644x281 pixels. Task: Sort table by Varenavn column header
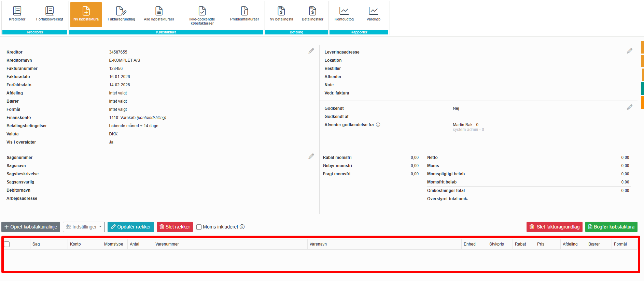tap(318, 244)
